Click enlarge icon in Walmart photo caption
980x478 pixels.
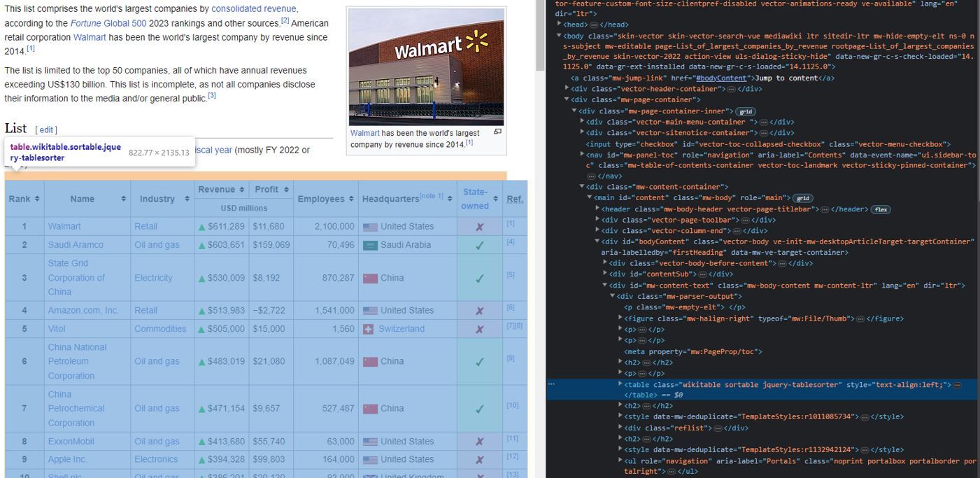[497, 132]
